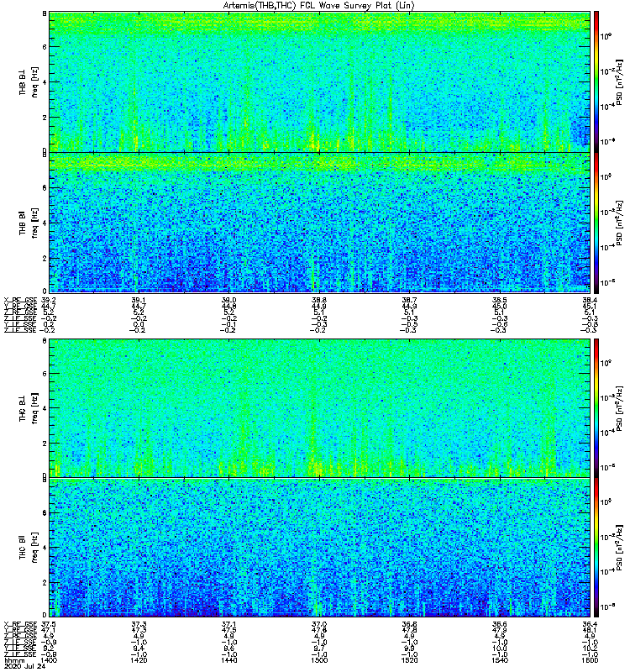Click the '1520' time tick label
Image resolution: width=630 pixels, height=672 pixels.
tap(409, 660)
